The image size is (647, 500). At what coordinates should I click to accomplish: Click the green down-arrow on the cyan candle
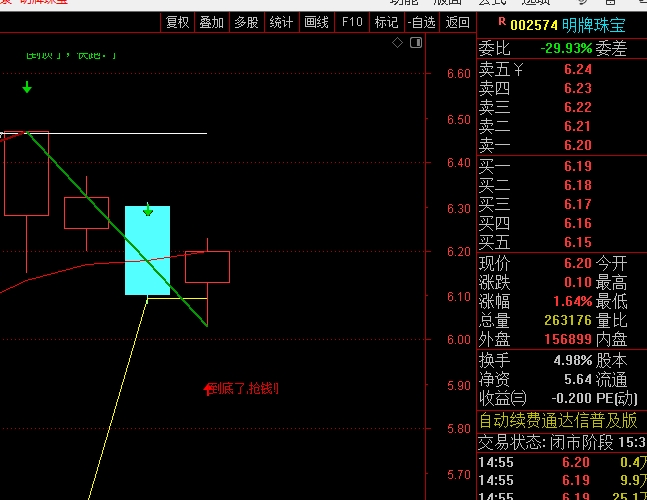(148, 210)
